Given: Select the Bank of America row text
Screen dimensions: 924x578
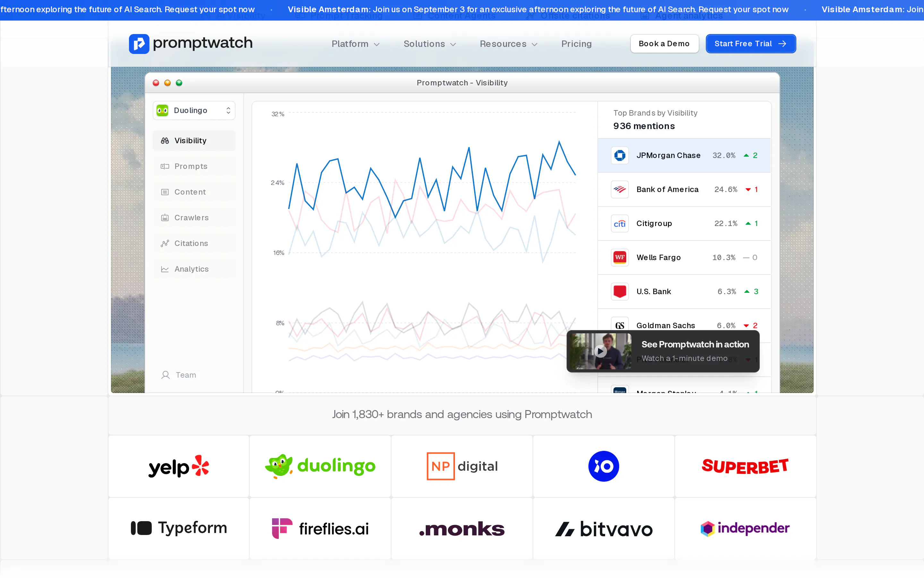Looking at the screenshot, I should click(667, 189).
